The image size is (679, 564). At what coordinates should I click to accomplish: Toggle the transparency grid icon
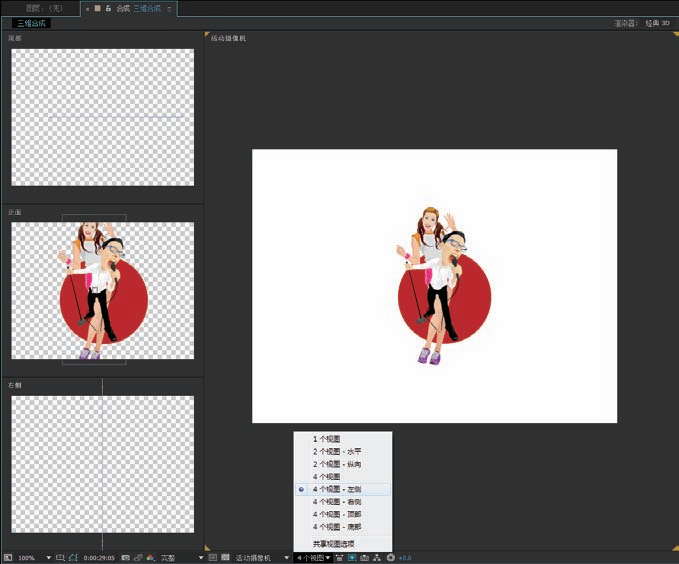click(225, 558)
